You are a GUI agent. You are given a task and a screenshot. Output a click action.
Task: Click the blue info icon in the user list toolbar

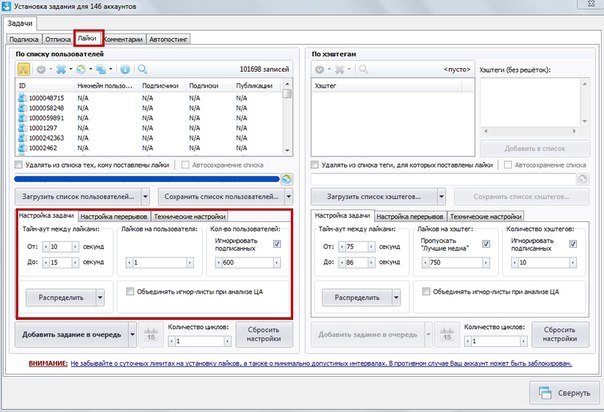click(125, 70)
